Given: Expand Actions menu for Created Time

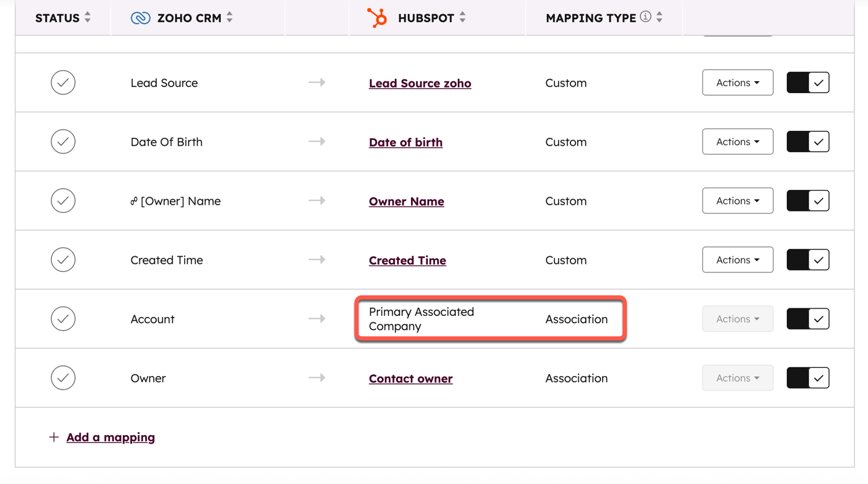Looking at the screenshot, I should tap(738, 259).
